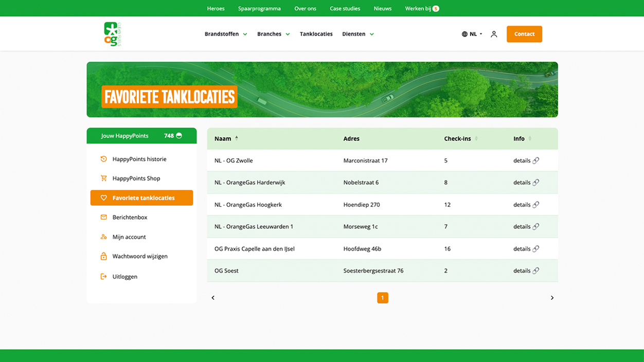Click the HappyPoints Shop cart icon
This screenshot has height=362, width=644.
103,178
